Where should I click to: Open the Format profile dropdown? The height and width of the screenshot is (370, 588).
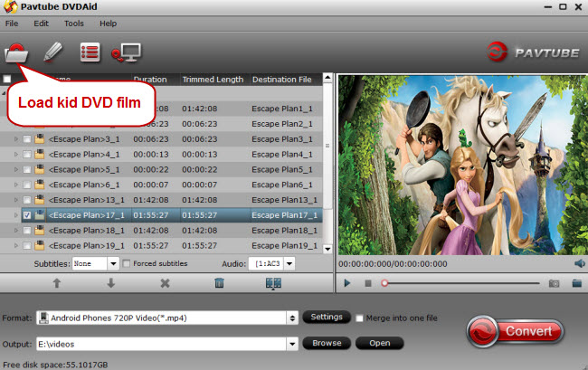tap(292, 318)
